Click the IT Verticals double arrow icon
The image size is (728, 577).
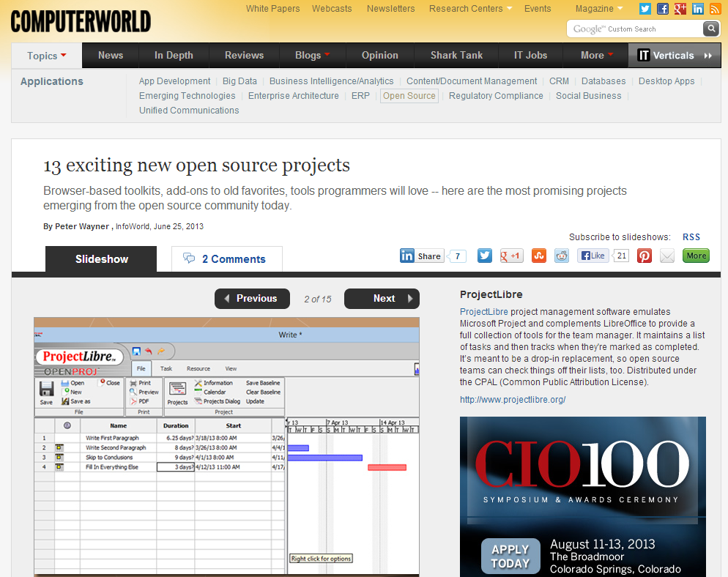708,56
